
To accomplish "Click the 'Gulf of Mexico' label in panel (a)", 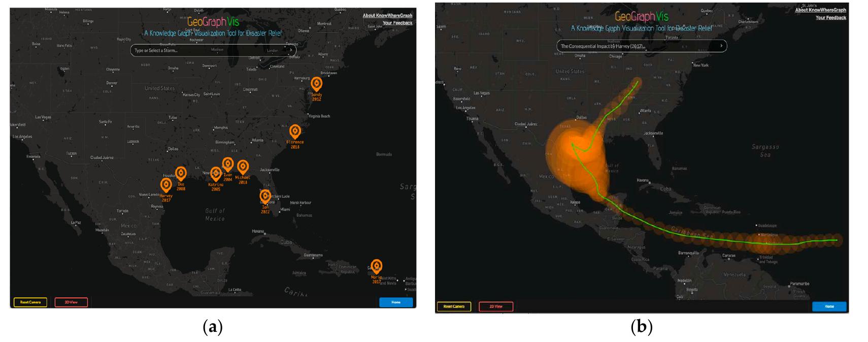I will coord(215,215).
